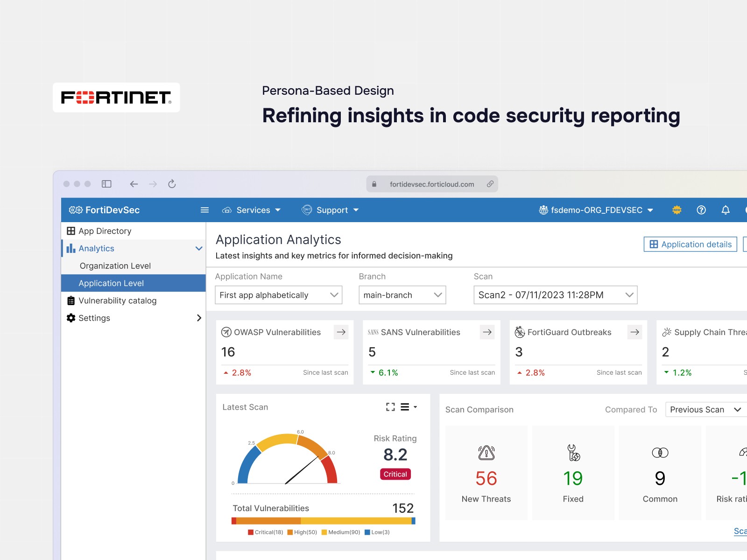The height and width of the screenshot is (560, 747).
Task: Open the Scan selection dropdown
Action: click(556, 295)
